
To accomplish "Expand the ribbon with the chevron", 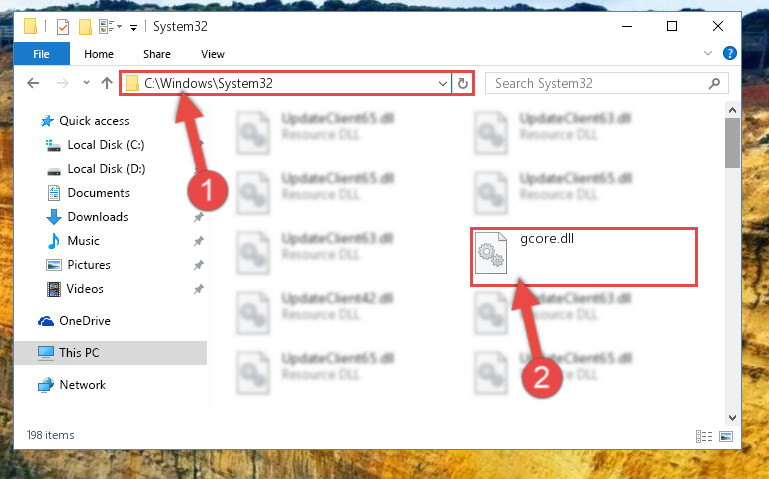I will 708,53.
